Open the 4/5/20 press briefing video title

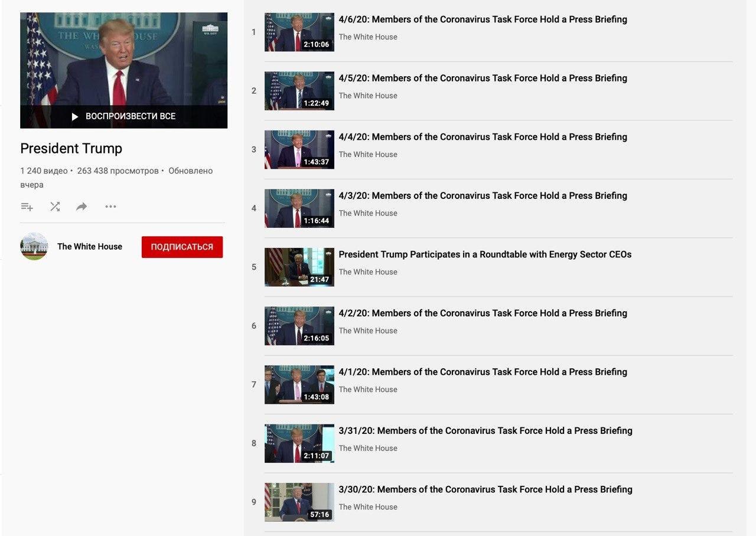(x=483, y=78)
